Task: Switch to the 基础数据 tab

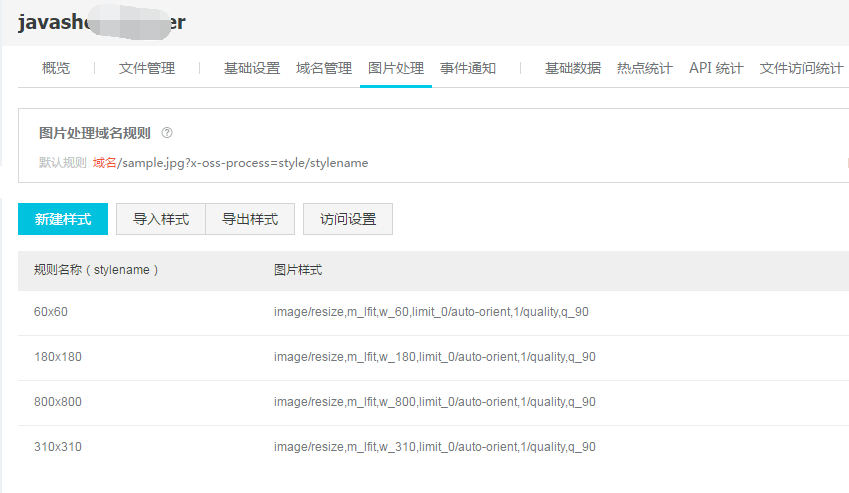Action: point(572,68)
